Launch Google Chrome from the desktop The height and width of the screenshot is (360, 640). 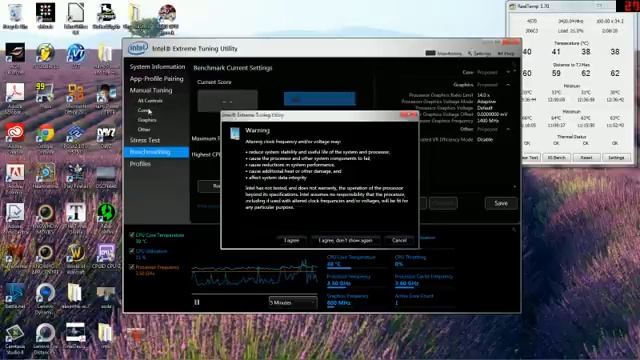click(x=45, y=137)
